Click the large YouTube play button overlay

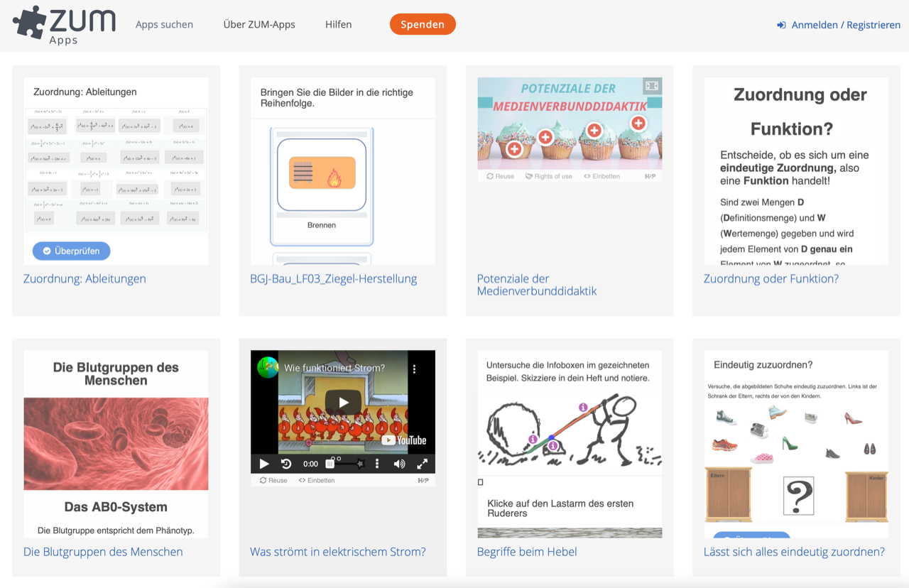[343, 403]
